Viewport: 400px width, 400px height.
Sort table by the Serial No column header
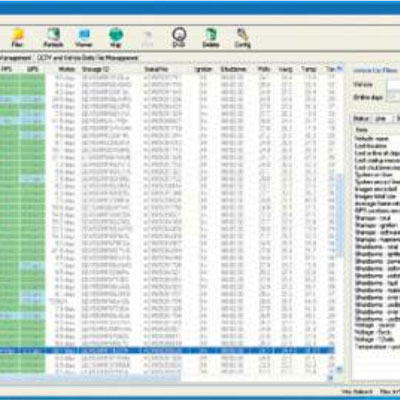(x=156, y=69)
